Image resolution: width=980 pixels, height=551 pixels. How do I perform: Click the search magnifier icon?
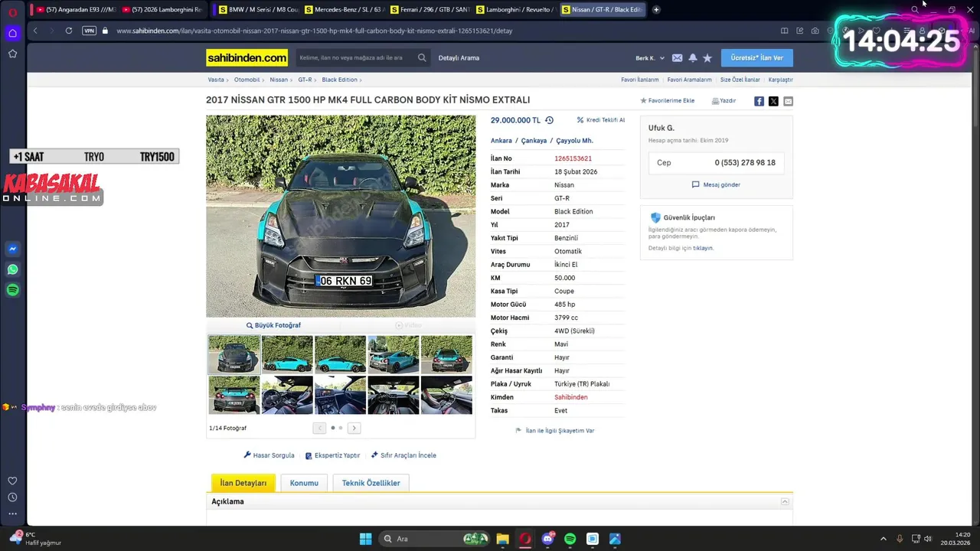click(x=422, y=57)
